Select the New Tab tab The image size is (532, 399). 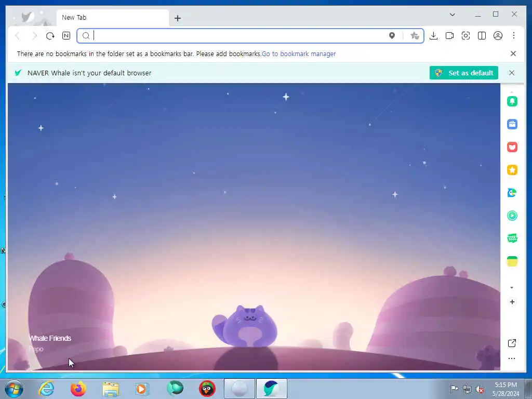[113, 18]
